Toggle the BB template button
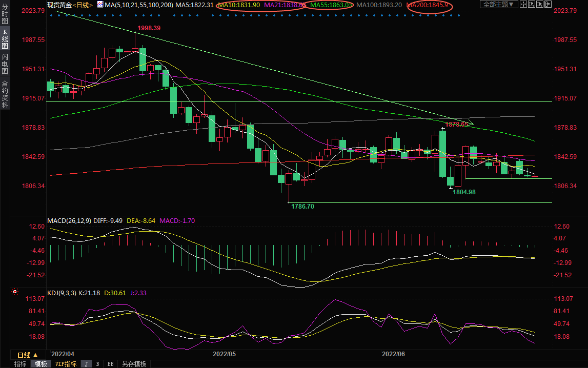Image resolution: width=588 pixels, height=368 pixels. [110, 364]
